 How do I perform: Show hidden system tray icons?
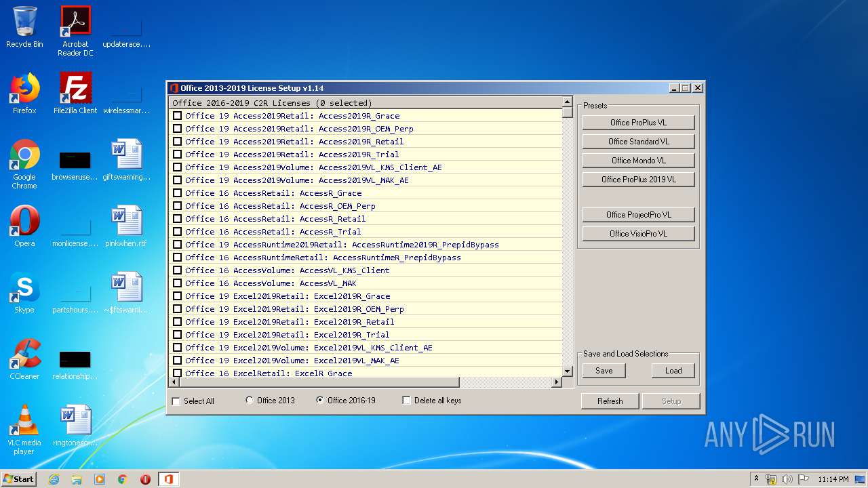click(x=757, y=479)
